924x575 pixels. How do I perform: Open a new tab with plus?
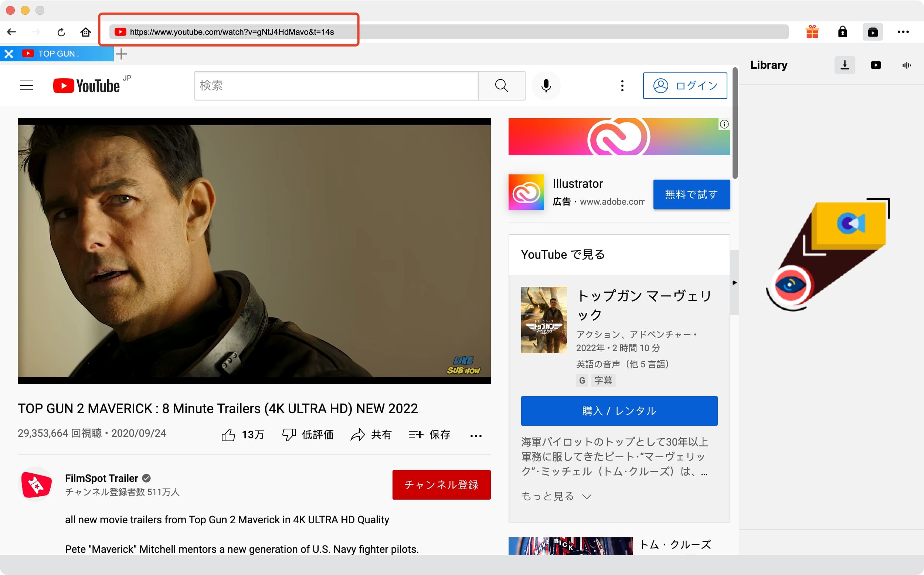tap(121, 54)
